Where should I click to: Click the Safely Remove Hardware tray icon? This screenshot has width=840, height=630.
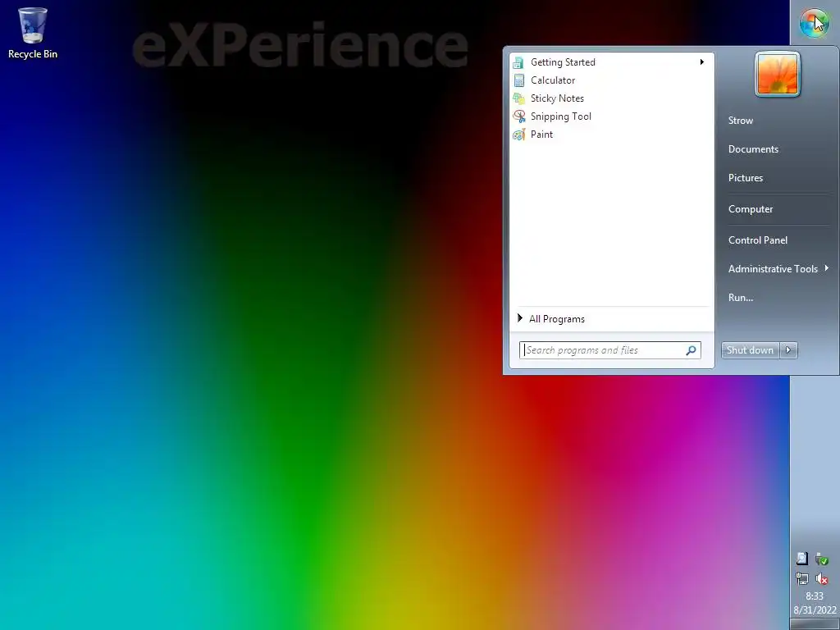[x=822, y=559]
